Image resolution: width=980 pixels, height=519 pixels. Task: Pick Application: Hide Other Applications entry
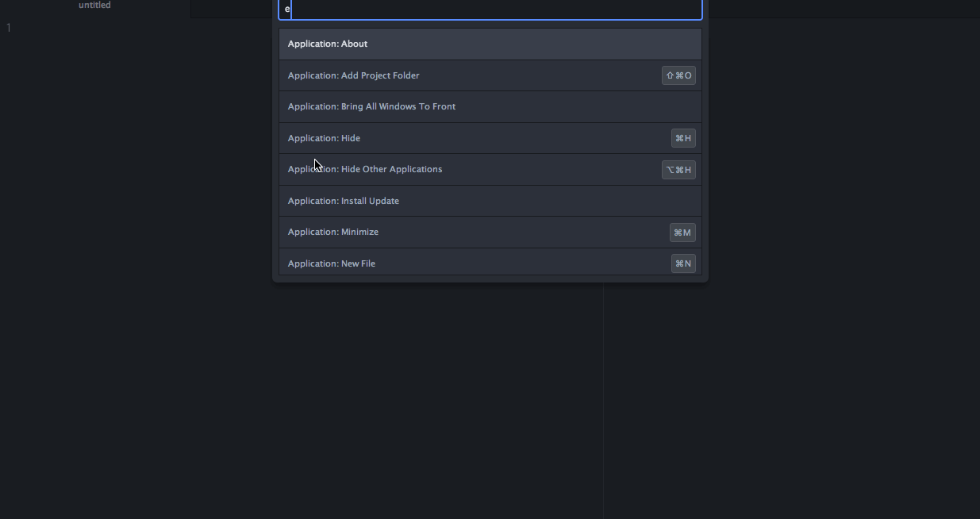pos(365,169)
